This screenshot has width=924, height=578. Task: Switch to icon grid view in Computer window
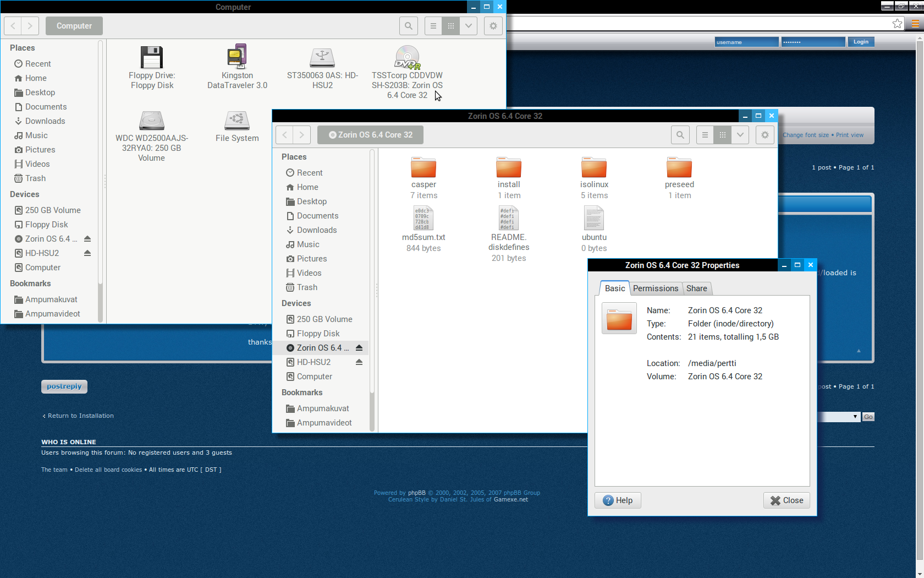(451, 26)
